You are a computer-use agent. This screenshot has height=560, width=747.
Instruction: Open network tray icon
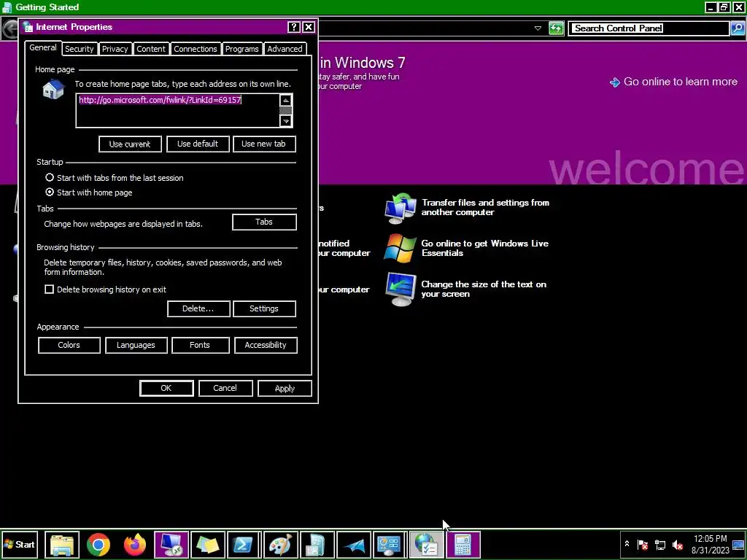coord(660,544)
